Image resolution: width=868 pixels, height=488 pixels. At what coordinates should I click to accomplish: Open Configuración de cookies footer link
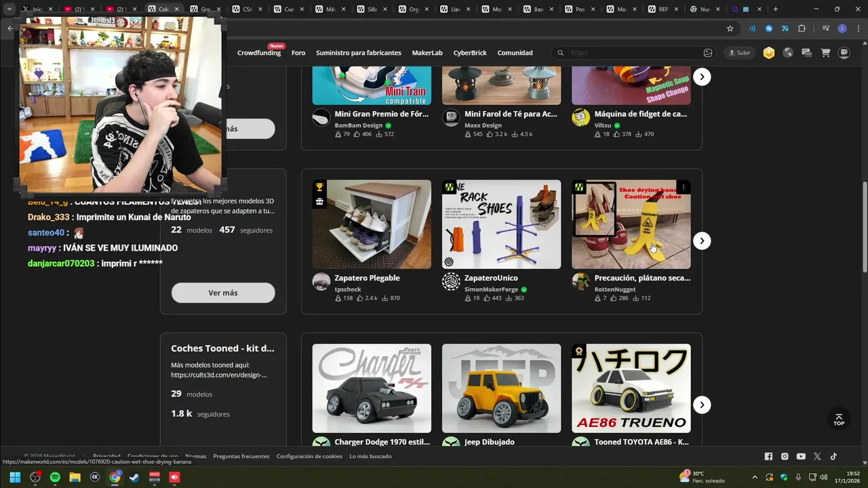[x=309, y=456]
